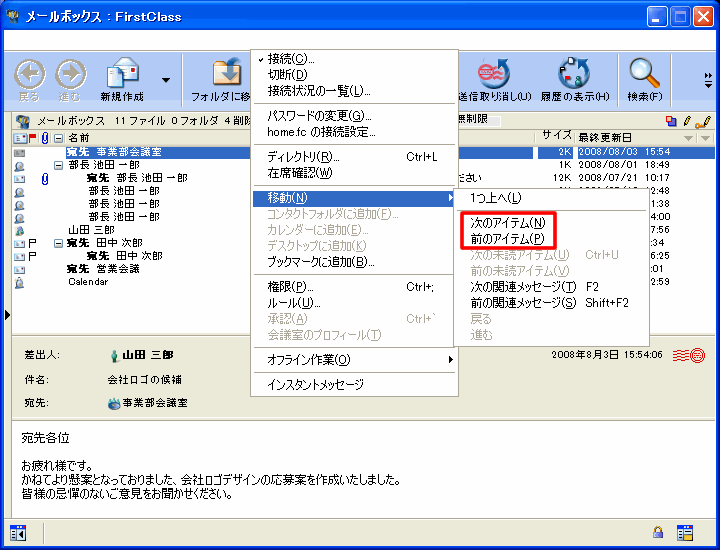Click the red flag column header
Image resolution: width=720 pixels, height=550 pixels.
point(32,137)
